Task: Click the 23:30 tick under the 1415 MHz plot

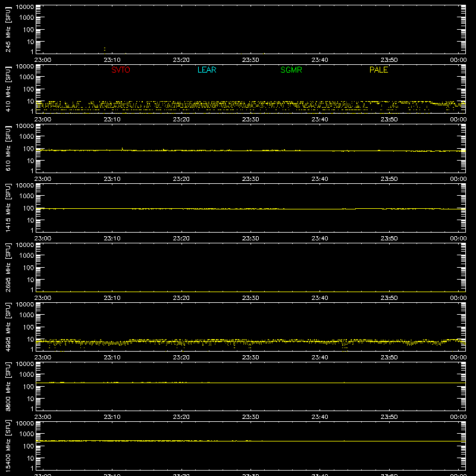Action: pos(250,239)
